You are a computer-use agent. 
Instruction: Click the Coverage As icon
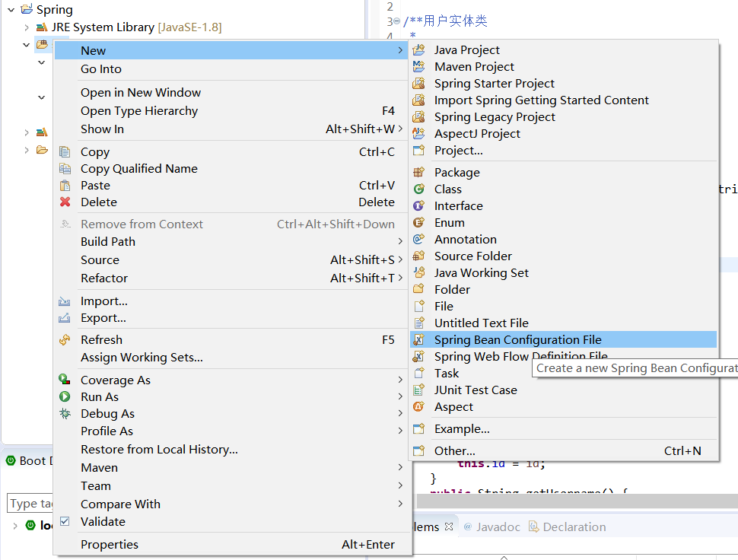pos(65,380)
